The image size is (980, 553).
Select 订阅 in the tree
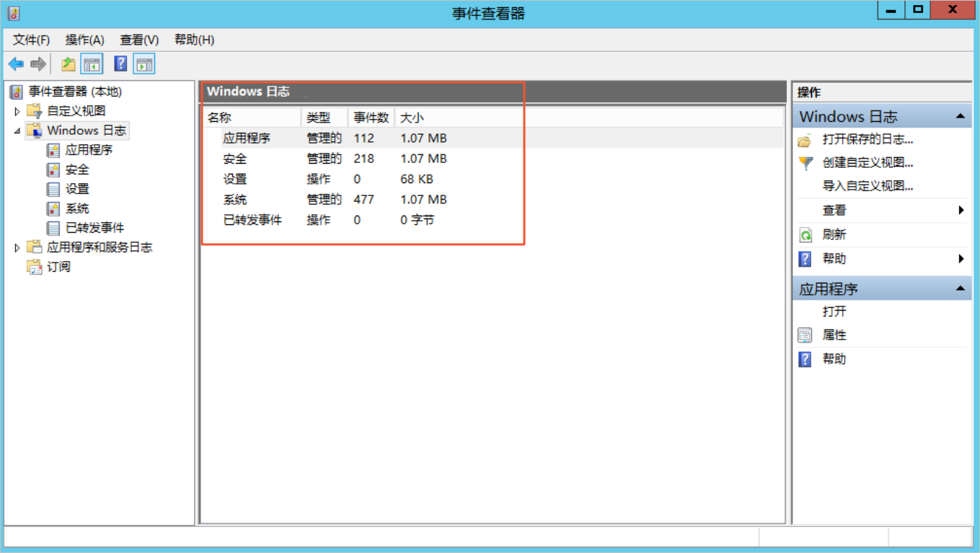[x=58, y=267]
